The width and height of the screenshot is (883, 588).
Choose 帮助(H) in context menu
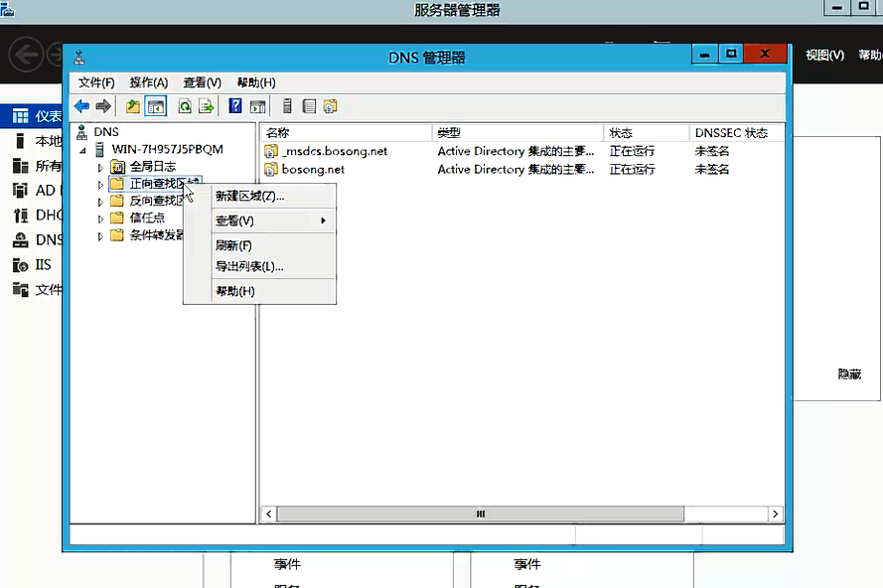click(259, 291)
